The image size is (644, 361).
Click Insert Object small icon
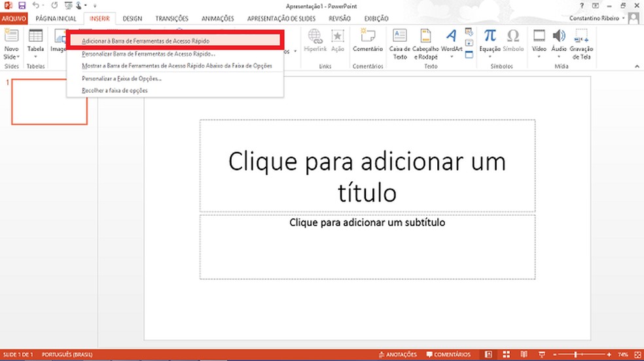[x=469, y=54]
